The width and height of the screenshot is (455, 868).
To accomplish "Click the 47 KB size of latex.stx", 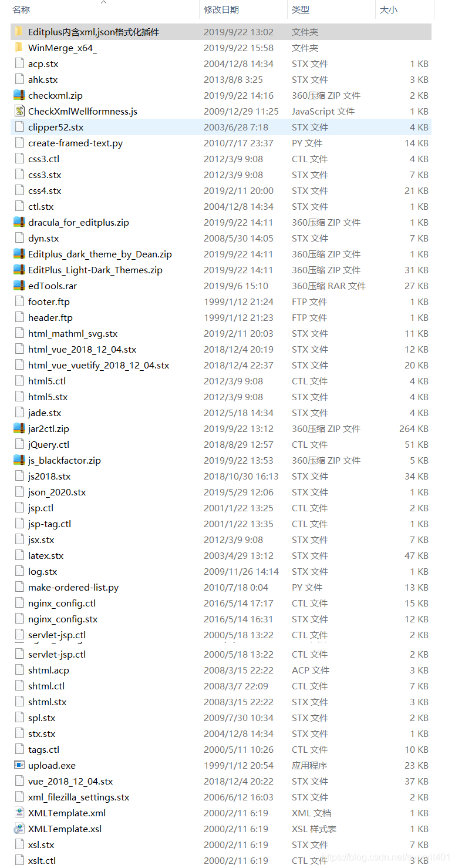I will 416,555.
